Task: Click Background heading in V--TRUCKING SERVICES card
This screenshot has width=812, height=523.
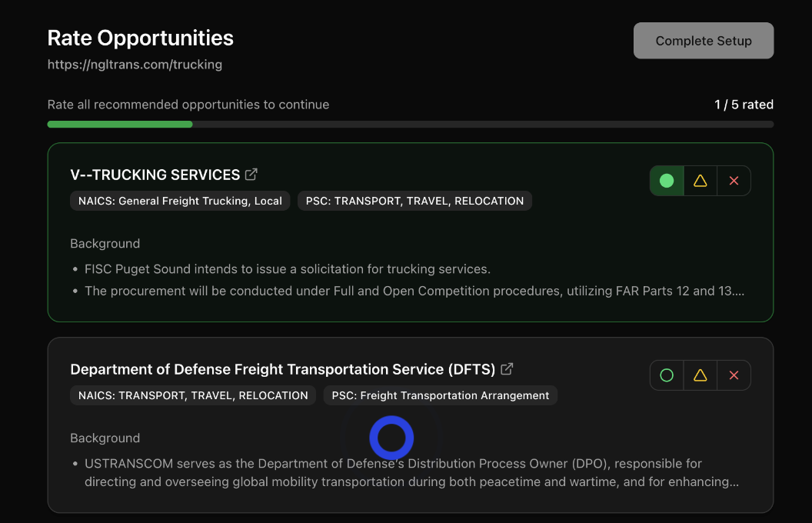Action: point(105,244)
